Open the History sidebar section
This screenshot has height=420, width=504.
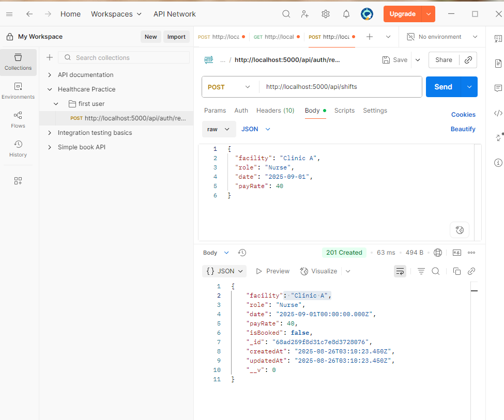pos(18,149)
